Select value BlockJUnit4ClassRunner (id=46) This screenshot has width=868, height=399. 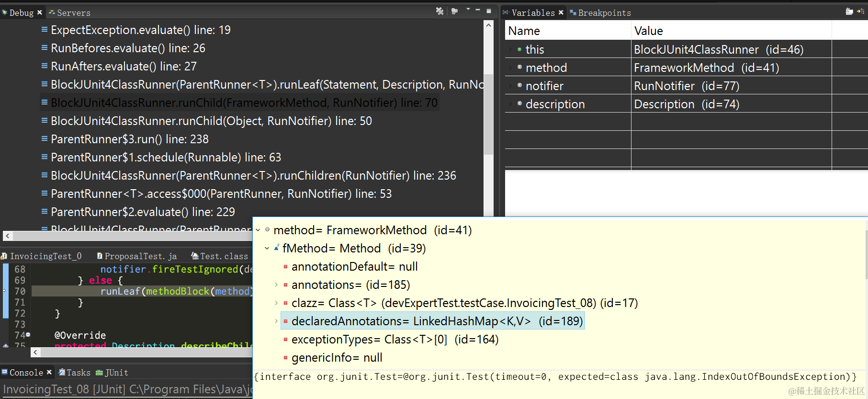click(719, 49)
